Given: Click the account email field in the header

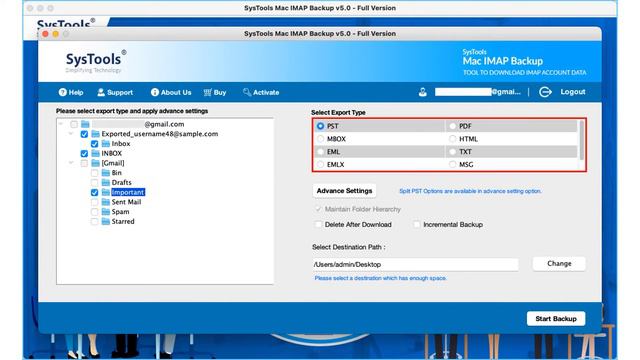Looking at the screenshot, I should click(478, 92).
